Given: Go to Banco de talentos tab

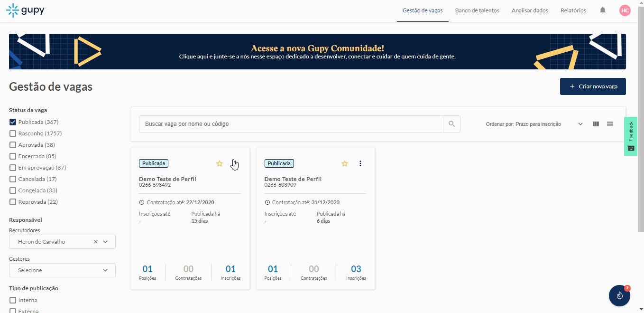Looking at the screenshot, I should coord(477,10).
